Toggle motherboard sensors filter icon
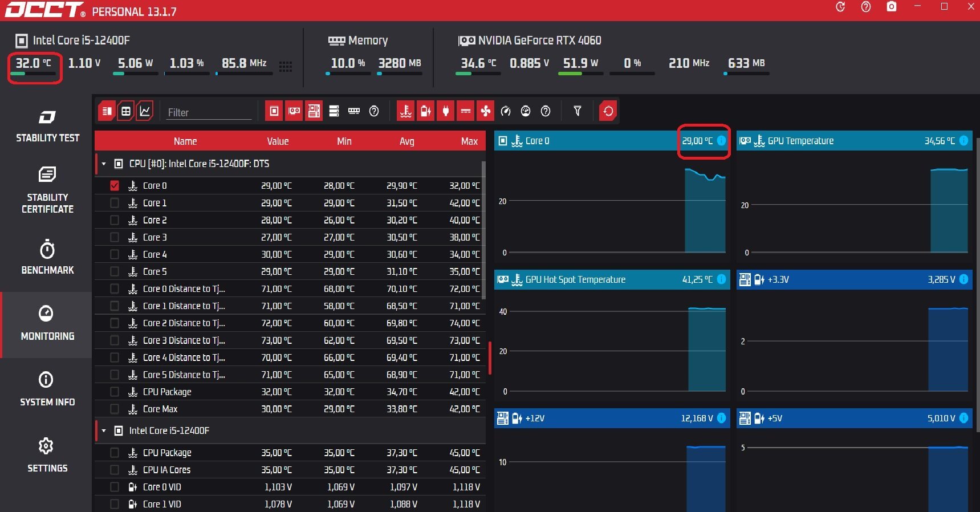This screenshot has height=512, width=980. 314,111
